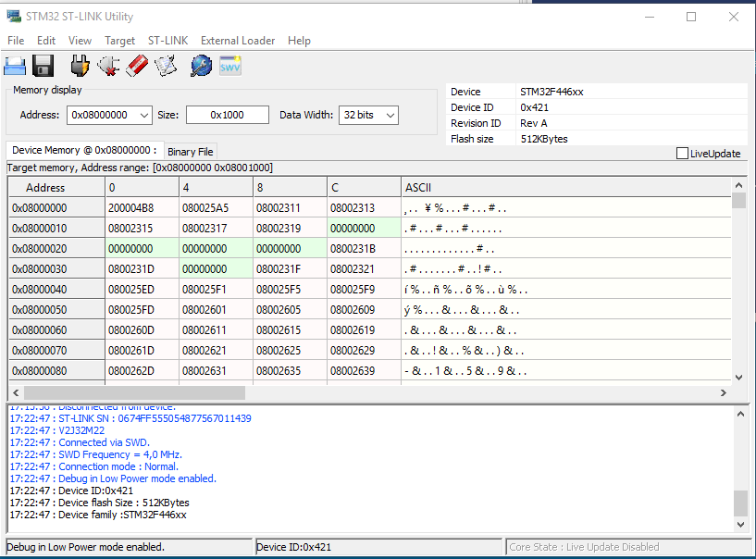Select memory cell 08002311
756x559 pixels.
pos(290,208)
